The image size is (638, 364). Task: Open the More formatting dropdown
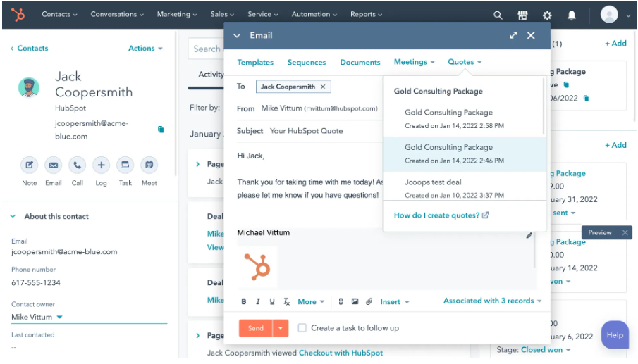click(x=311, y=301)
